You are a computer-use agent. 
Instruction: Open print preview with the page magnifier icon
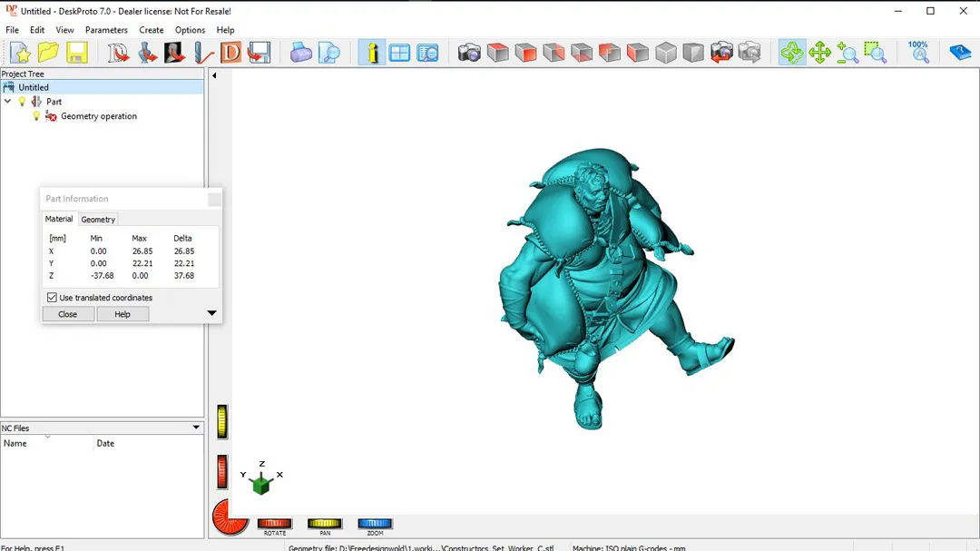click(328, 54)
